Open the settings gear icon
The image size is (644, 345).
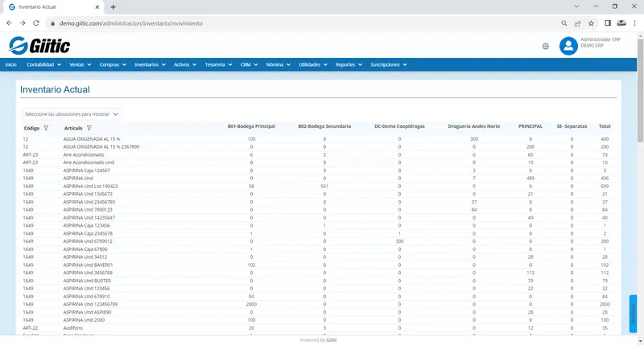546,47
